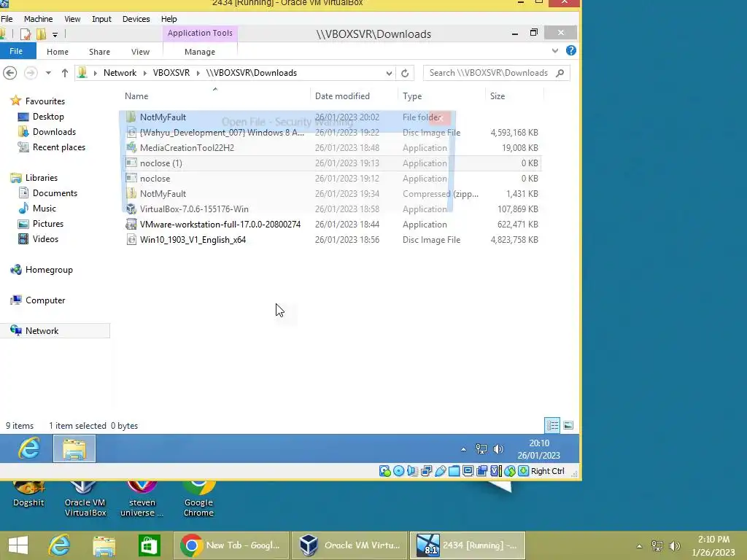The width and height of the screenshot is (747, 560).
Task: Go up one folder level with the up arrow
Action: [65, 73]
